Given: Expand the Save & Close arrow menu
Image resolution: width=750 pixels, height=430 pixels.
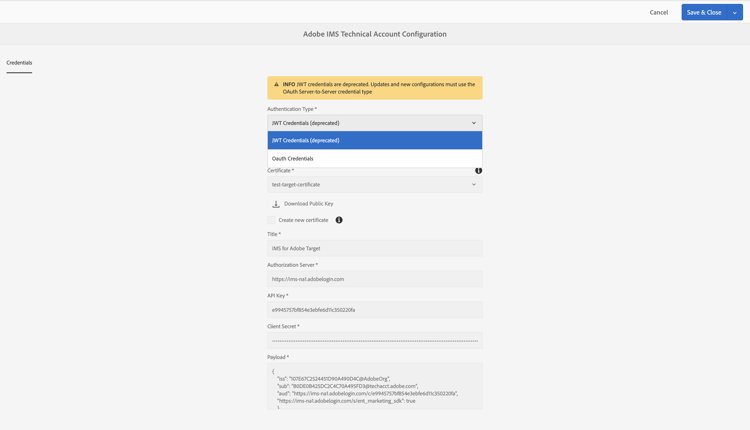Looking at the screenshot, I should click(735, 13).
